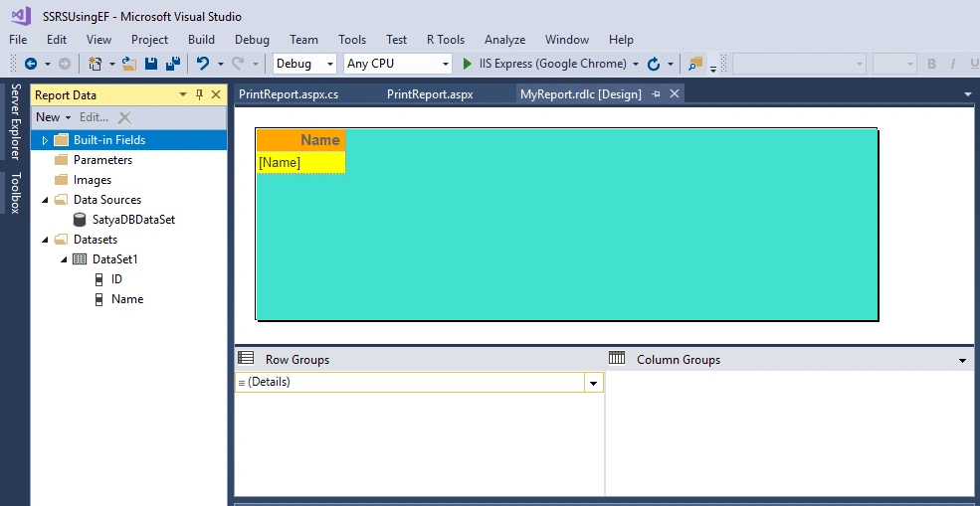This screenshot has width=980, height=506.
Task: Expand the Built-in Fields tree node
Action: (45, 140)
